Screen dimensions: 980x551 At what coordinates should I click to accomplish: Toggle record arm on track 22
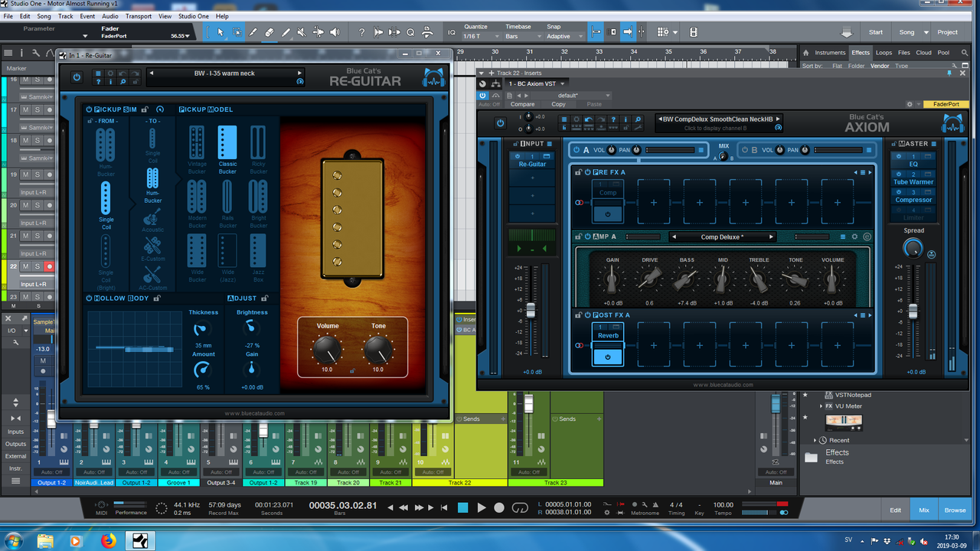tap(49, 266)
